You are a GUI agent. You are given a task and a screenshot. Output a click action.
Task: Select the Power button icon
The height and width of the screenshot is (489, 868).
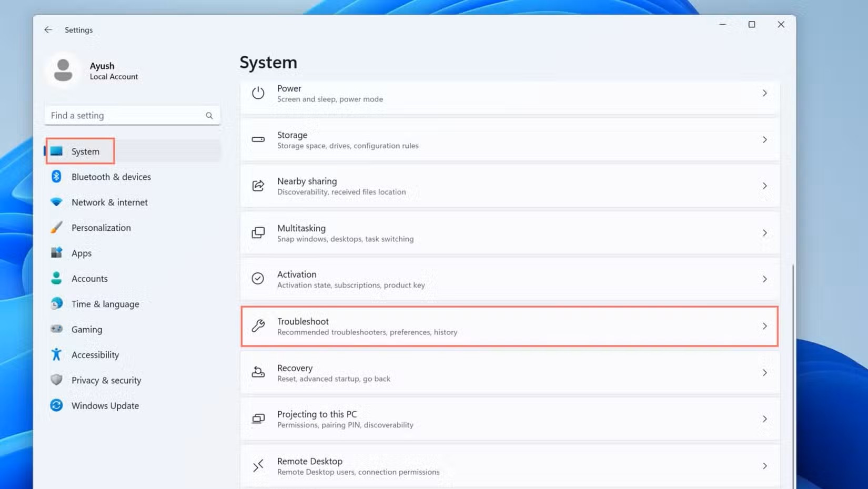[258, 93]
